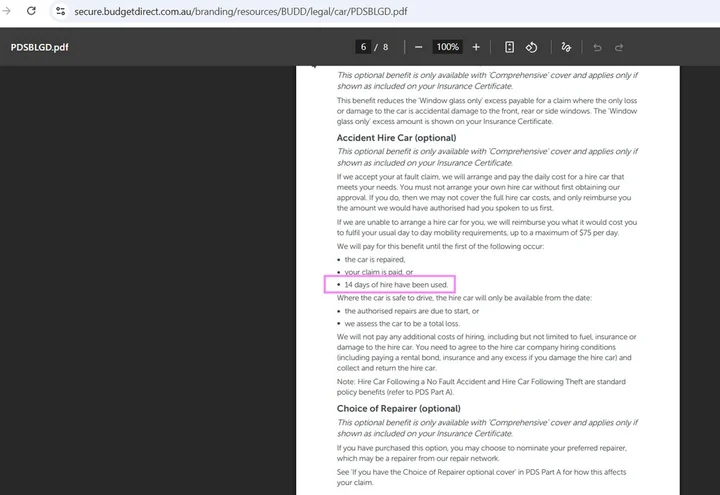Click the highlighted '14 days of hire' bullet
Image resolution: width=720 pixels, height=495 pixels.
click(390, 284)
